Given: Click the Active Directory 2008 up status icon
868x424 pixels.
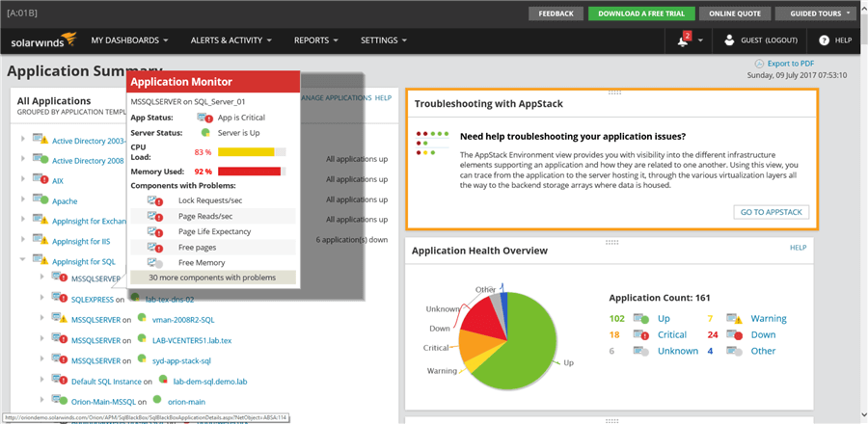Looking at the screenshot, I should [41, 159].
